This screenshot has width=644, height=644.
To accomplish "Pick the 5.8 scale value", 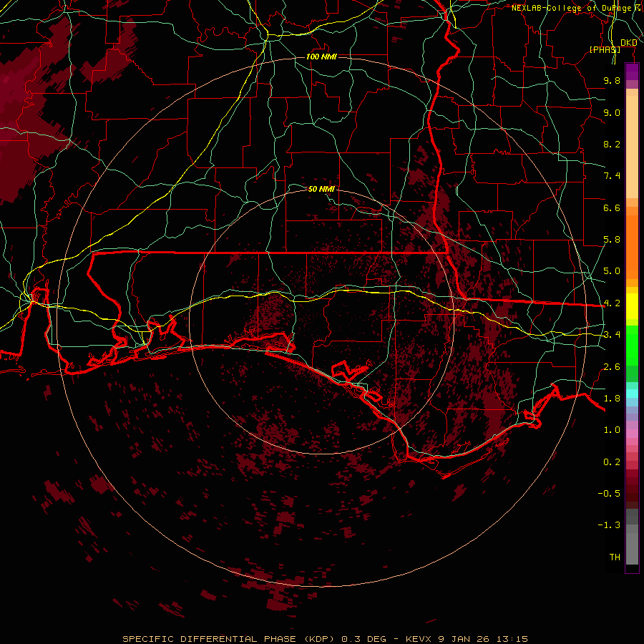I will [x=612, y=240].
